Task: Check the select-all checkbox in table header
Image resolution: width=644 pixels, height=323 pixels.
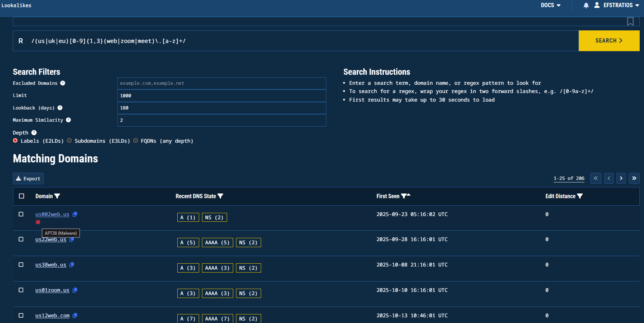Action: (21, 196)
